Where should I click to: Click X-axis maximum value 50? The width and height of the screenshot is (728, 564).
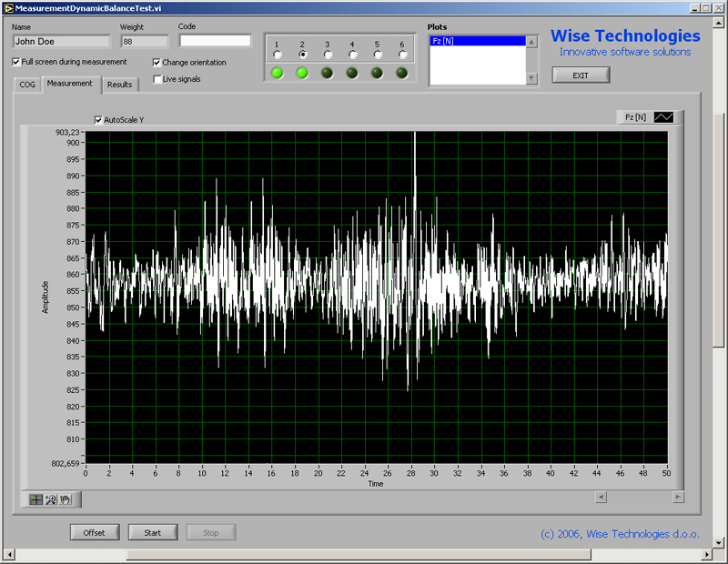click(x=667, y=473)
